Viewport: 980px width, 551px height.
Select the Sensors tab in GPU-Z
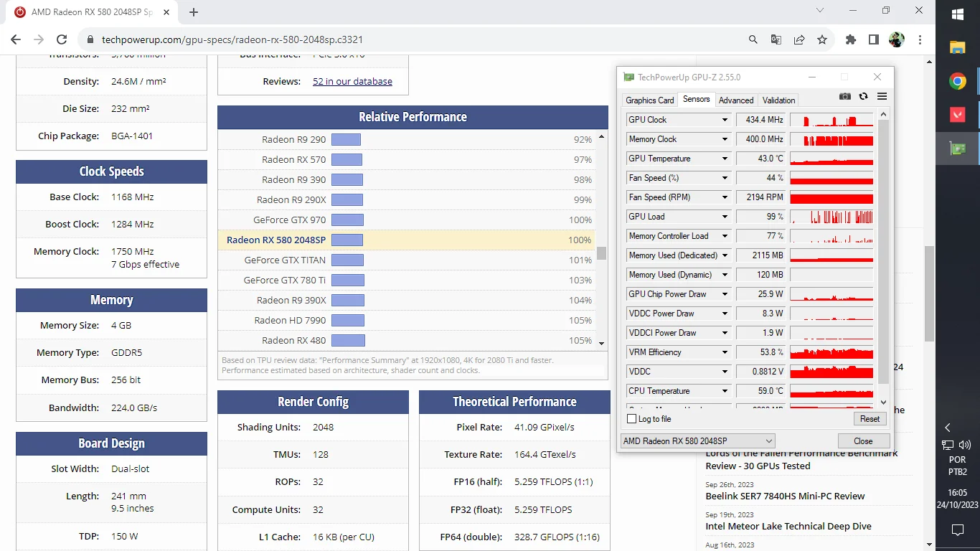(x=697, y=99)
